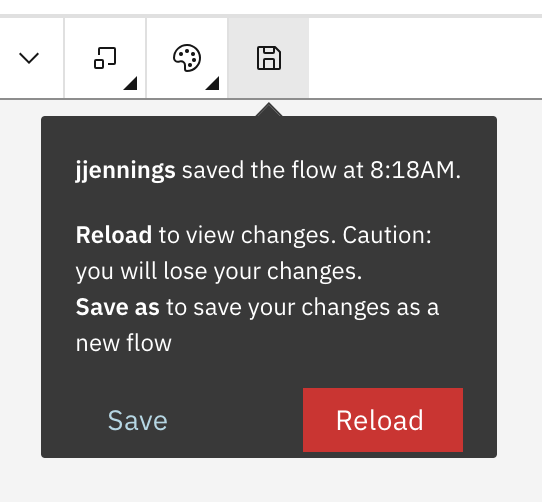Click the grey strip above the toolbar
542x502 pixels.
(271, 16)
